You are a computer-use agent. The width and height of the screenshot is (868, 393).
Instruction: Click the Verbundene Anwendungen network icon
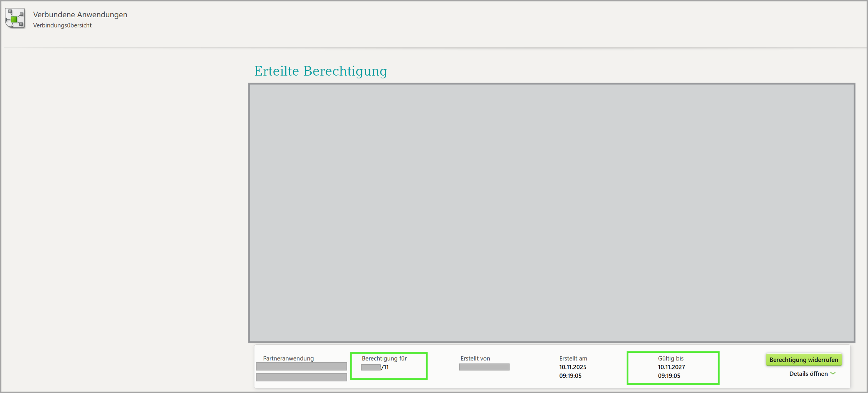(x=15, y=18)
